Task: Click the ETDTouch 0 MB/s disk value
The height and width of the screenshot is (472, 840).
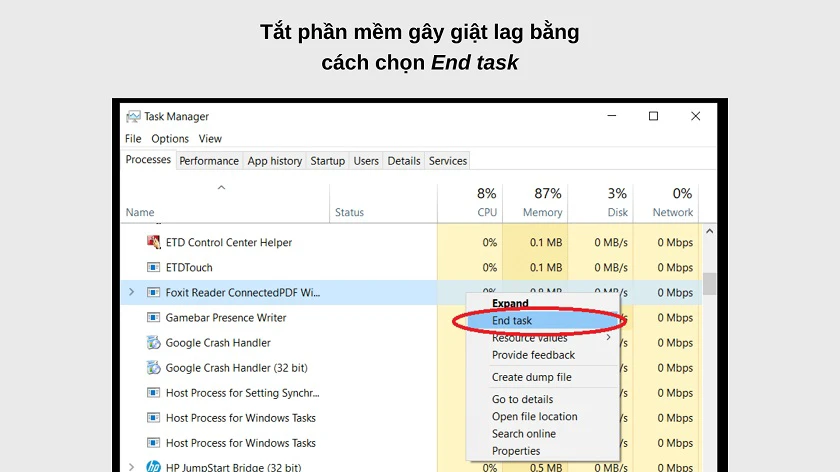Action: (611, 267)
